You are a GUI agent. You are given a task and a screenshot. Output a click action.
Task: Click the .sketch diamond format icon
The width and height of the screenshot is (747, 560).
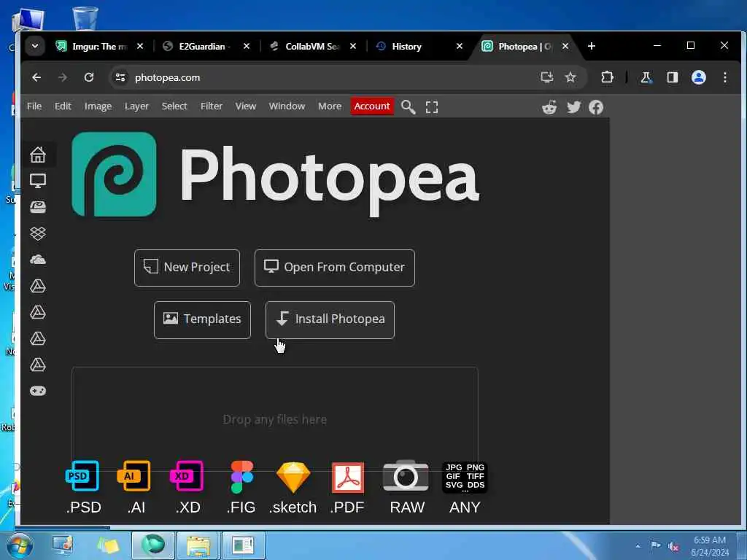293,477
